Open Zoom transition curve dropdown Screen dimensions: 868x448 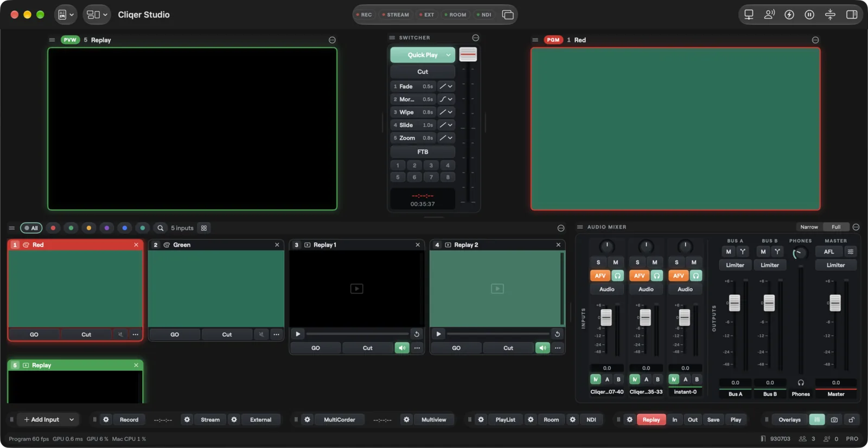pos(446,138)
